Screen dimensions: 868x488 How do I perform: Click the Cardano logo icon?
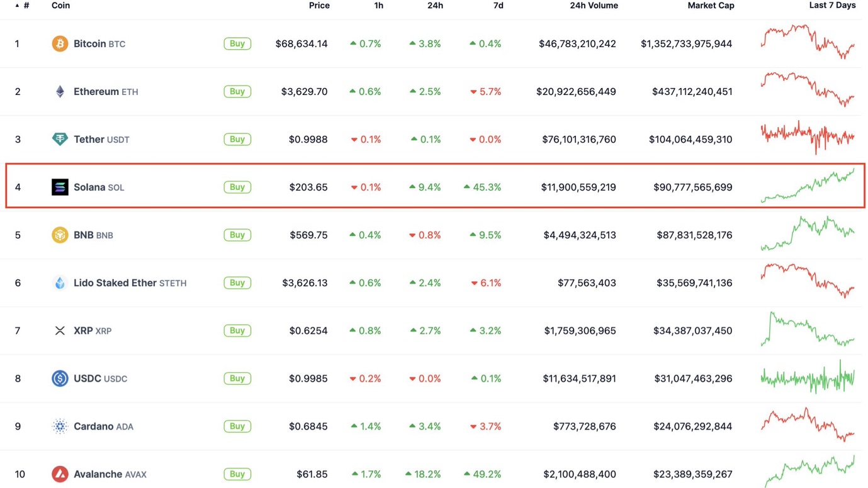coord(60,426)
